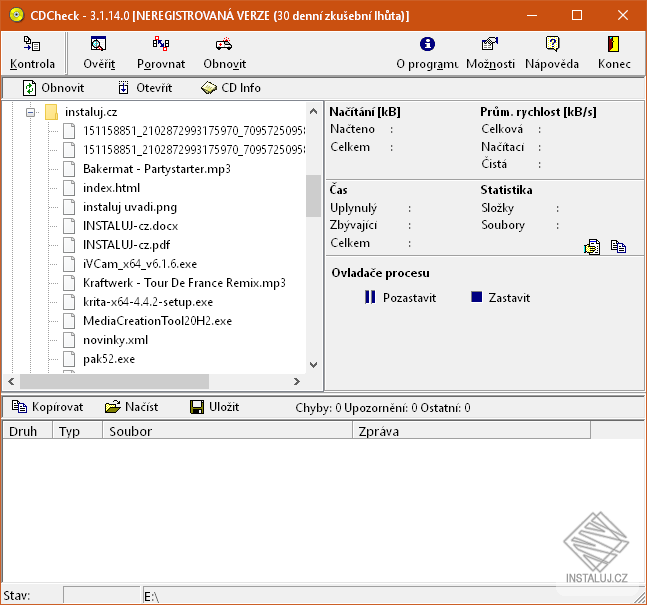The width and height of the screenshot is (647, 605).
Task: Click the tree's scroll right arrow
Action: pyautogui.click(x=297, y=381)
